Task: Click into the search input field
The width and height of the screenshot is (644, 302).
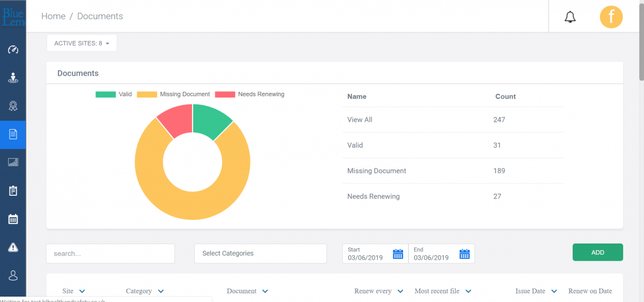Action: [110, 254]
